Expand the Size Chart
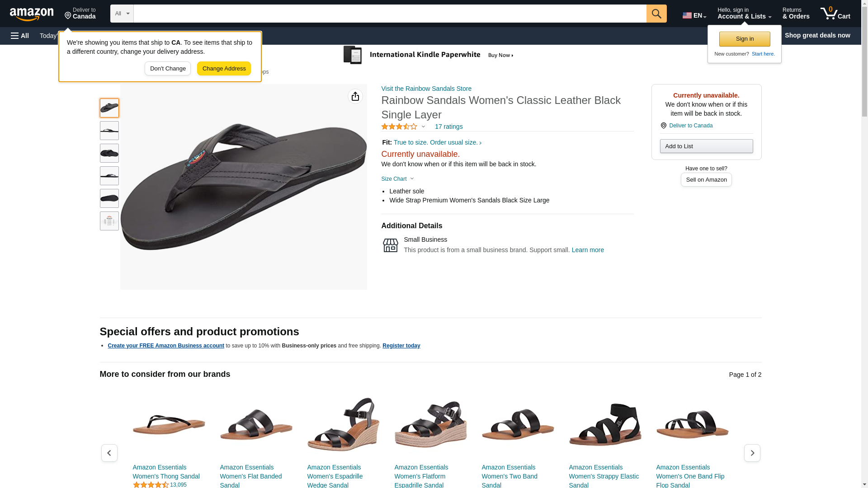868x488 pixels. click(397, 179)
